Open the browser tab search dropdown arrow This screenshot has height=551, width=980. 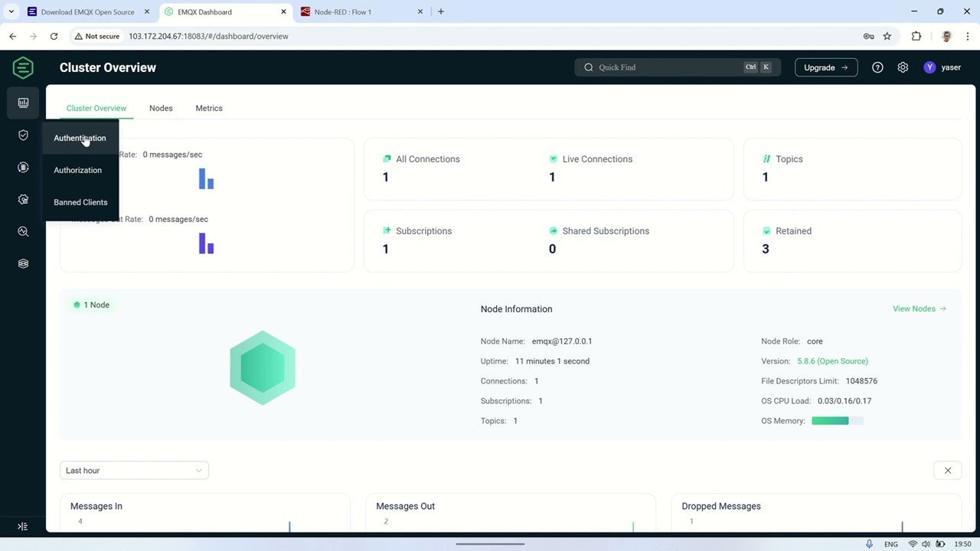[11, 11]
